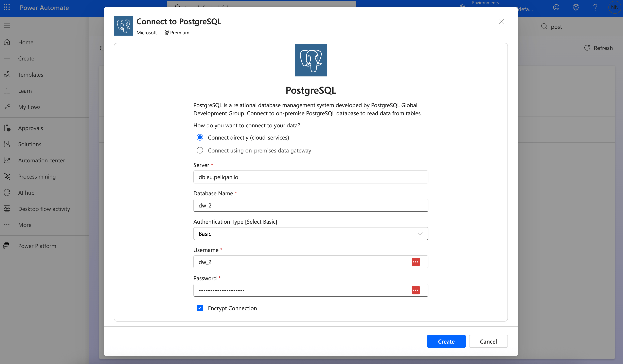Click the Server input field

coord(311,177)
